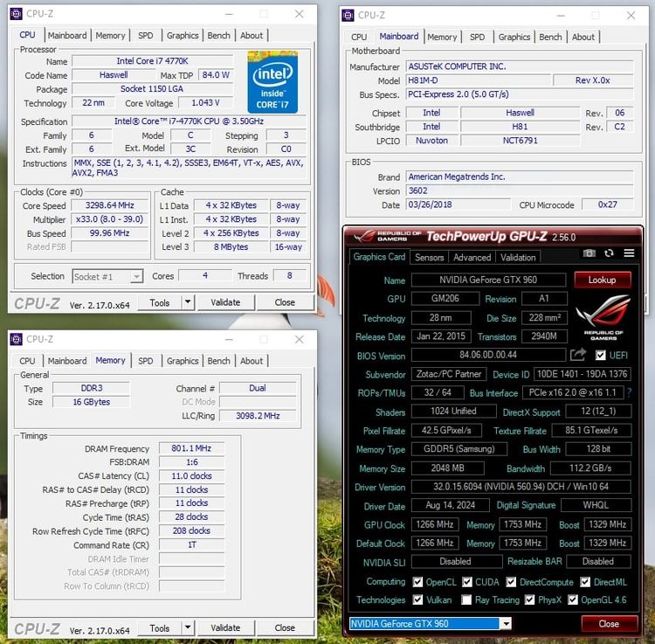Click the GPU-Z refresh icon

[x=609, y=253]
